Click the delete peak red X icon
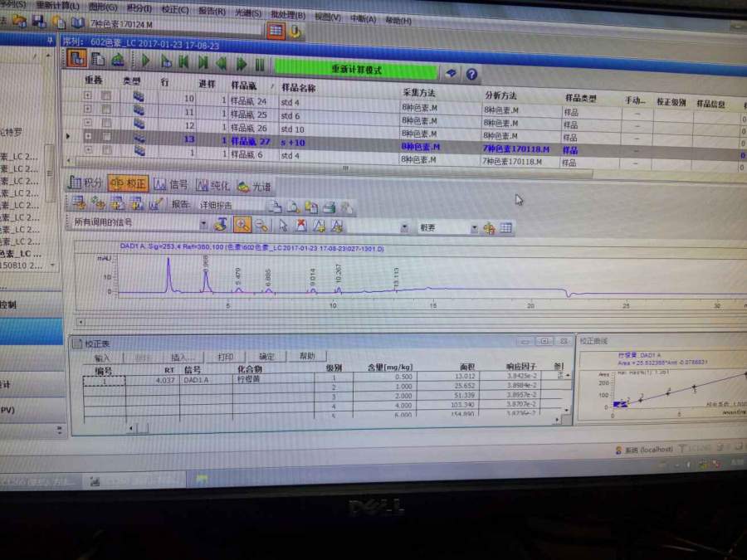 [x=301, y=226]
